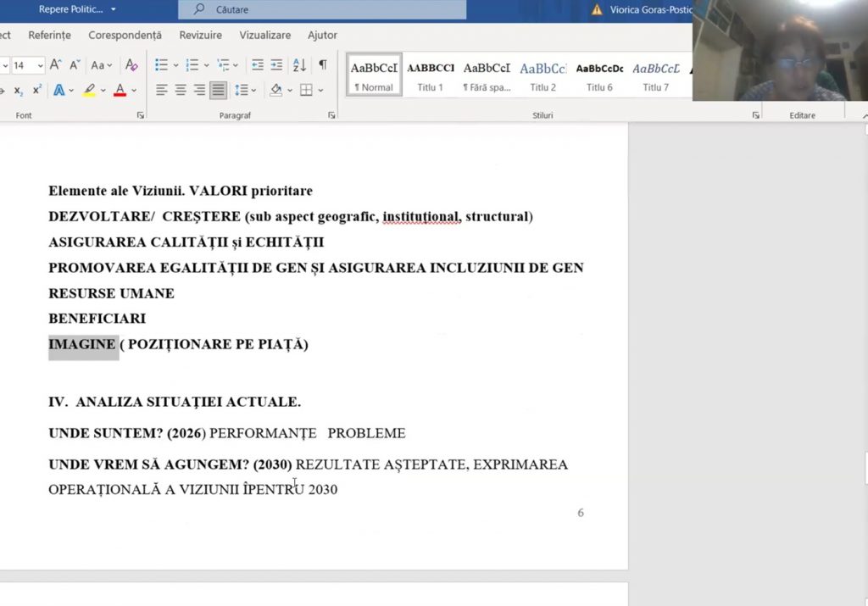Center-align the paragraph text
Screen dimensions: 868x606
(x=181, y=90)
